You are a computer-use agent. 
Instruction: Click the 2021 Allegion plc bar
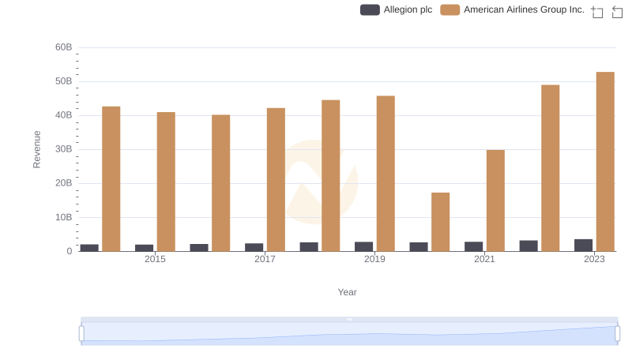(473, 246)
